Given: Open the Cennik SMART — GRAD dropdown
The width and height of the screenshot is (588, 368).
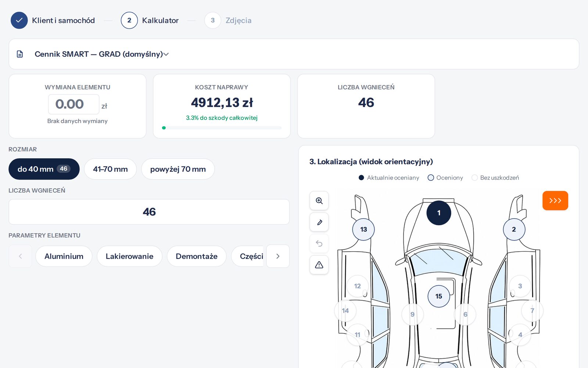Looking at the screenshot, I should 102,54.
